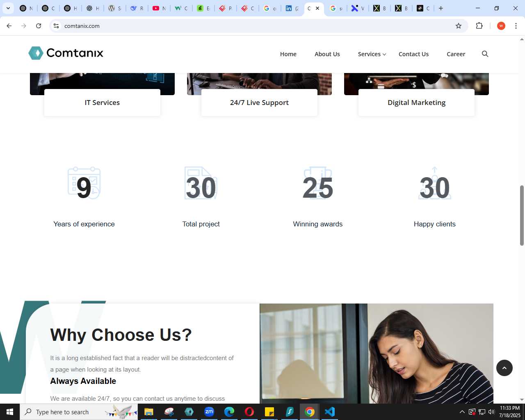This screenshot has width=525, height=420.
Task: Select the Digital Marketing service card
Action: (416, 103)
